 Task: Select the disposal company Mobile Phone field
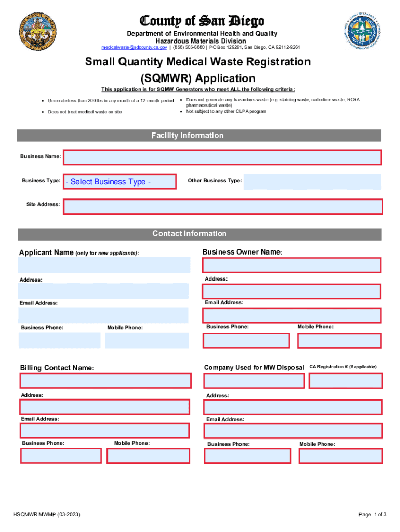tap(340, 456)
